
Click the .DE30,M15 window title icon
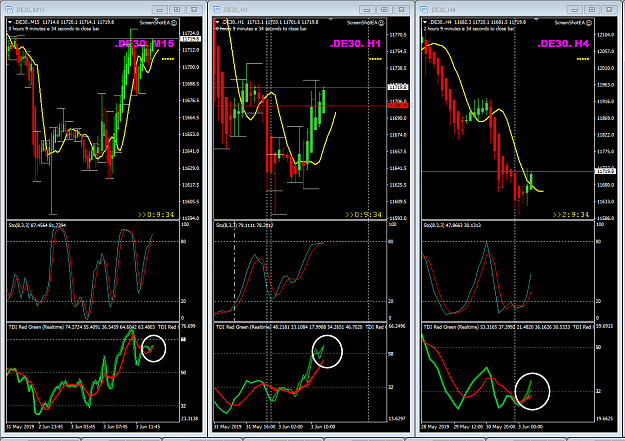[x=8, y=9]
